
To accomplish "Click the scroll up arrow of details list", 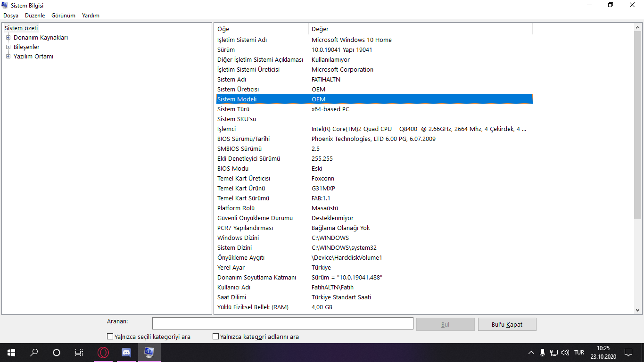I will click(638, 27).
